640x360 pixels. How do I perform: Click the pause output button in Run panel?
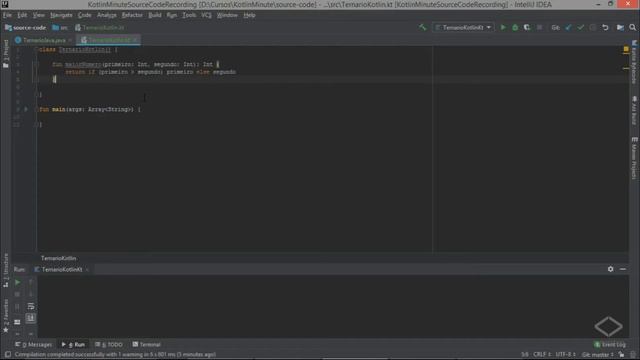(x=17, y=307)
